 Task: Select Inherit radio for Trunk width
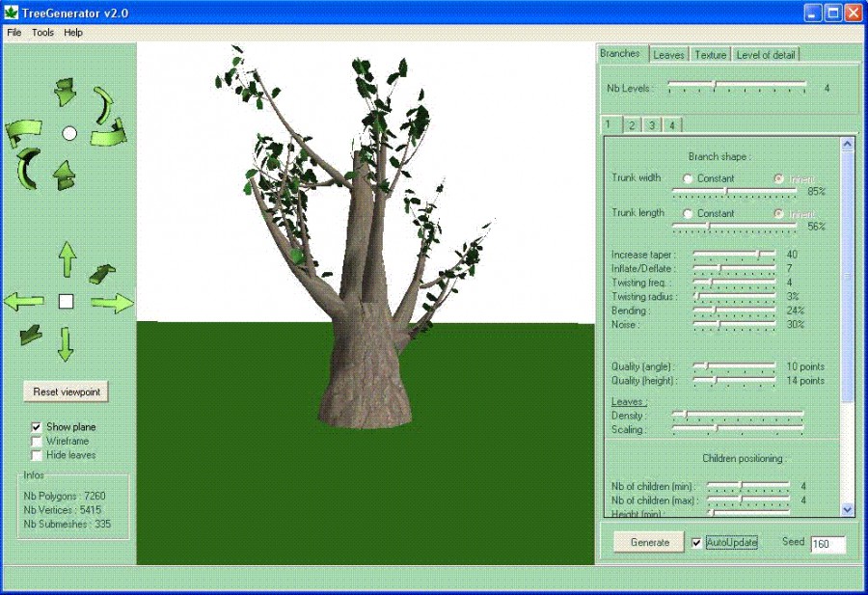point(779,178)
